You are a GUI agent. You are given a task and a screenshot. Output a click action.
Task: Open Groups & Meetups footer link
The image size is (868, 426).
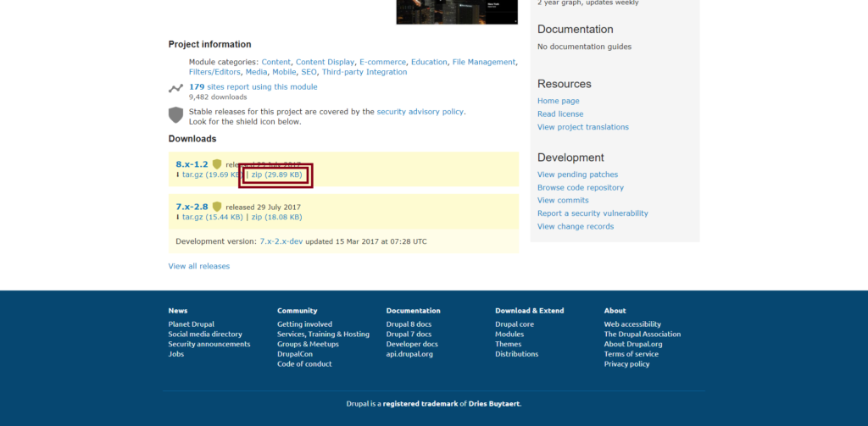click(x=308, y=344)
